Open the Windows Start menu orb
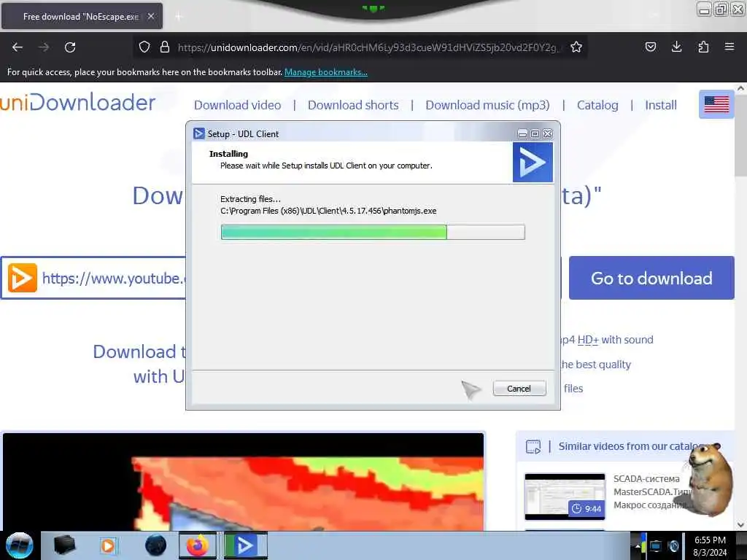Screen dimensions: 747x560 pyautogui.click(x=19, y=545)
